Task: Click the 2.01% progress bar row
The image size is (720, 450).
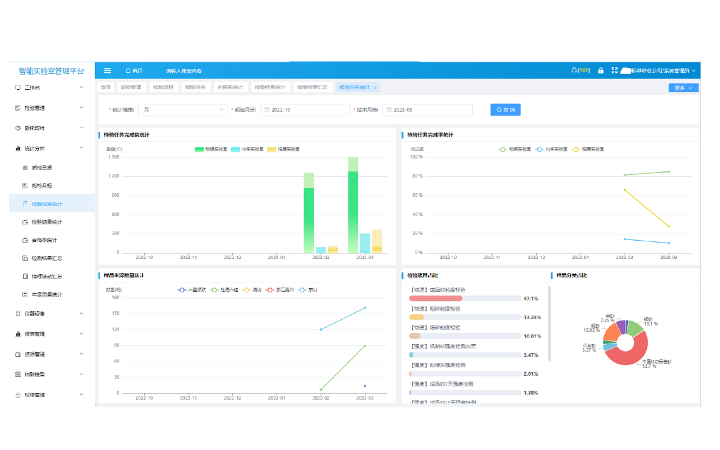Action: 465,374
